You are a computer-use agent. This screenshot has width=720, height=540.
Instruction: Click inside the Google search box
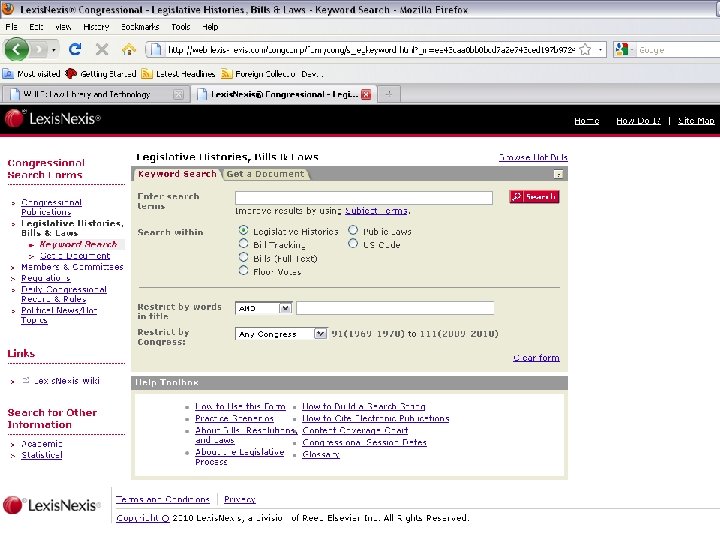coord(677,50)
